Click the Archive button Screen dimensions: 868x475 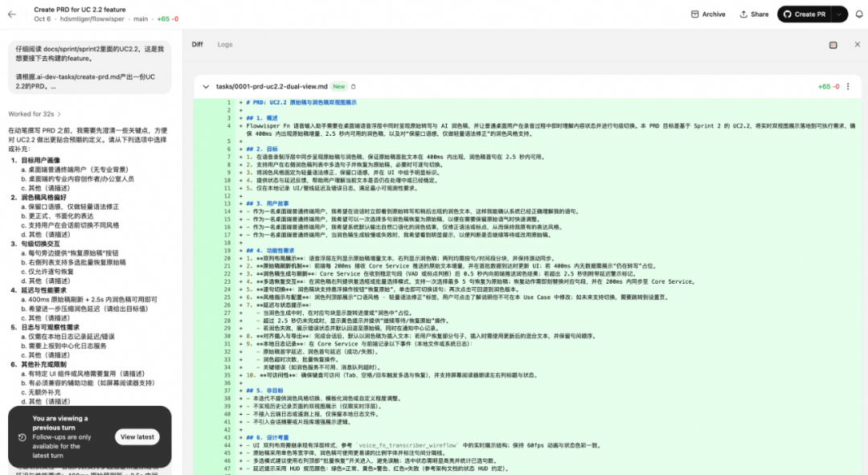coord(707,14)
